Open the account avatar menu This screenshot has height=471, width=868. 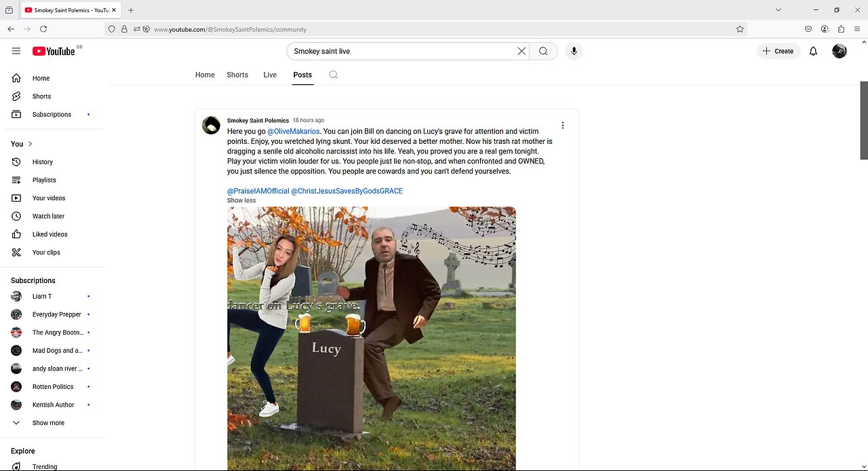[840, 51]
